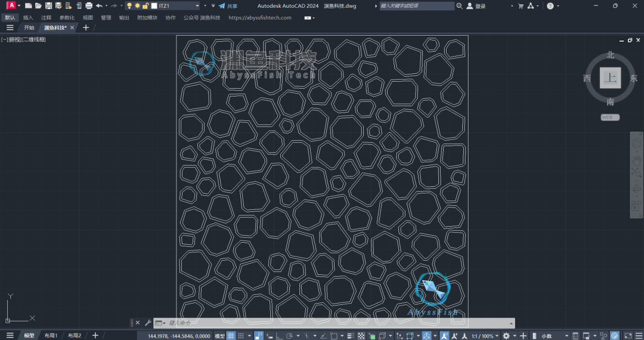Toggle the ribbon minimize state button

pyautogui.click(x=308, y=18)
